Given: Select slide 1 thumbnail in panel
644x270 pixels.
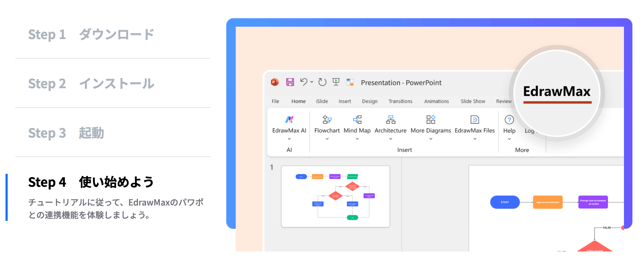Looking at the screenshot, I should pyautogui.click(x=335, y=196).
